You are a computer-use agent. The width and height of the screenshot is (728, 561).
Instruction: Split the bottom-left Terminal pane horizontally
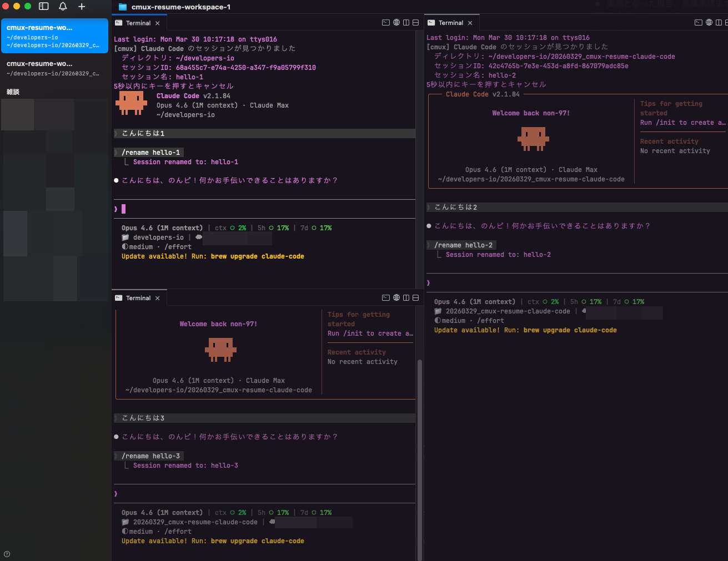(415, 297)
